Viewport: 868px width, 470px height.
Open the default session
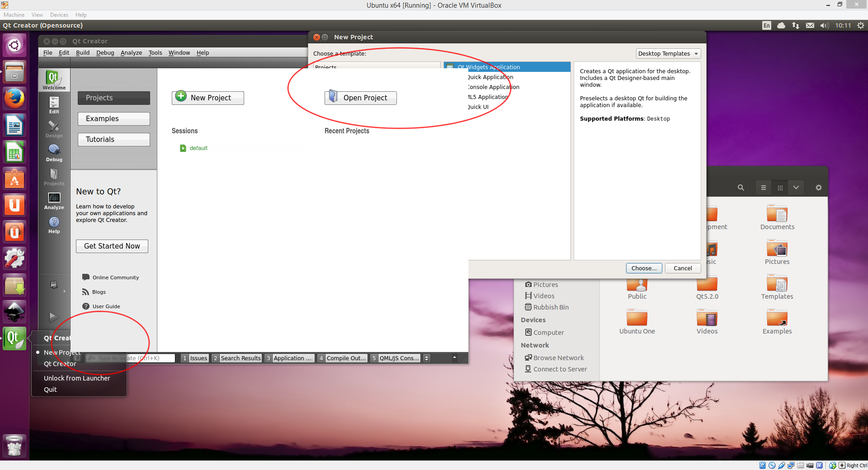pos(194,148)
